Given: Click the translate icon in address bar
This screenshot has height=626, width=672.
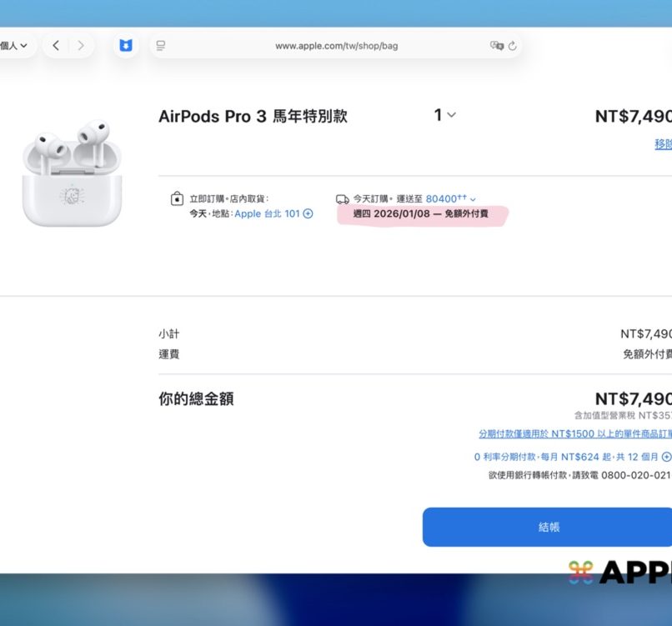Looking at the screenshot, I should pyautogui.click(x=498, y=46).
